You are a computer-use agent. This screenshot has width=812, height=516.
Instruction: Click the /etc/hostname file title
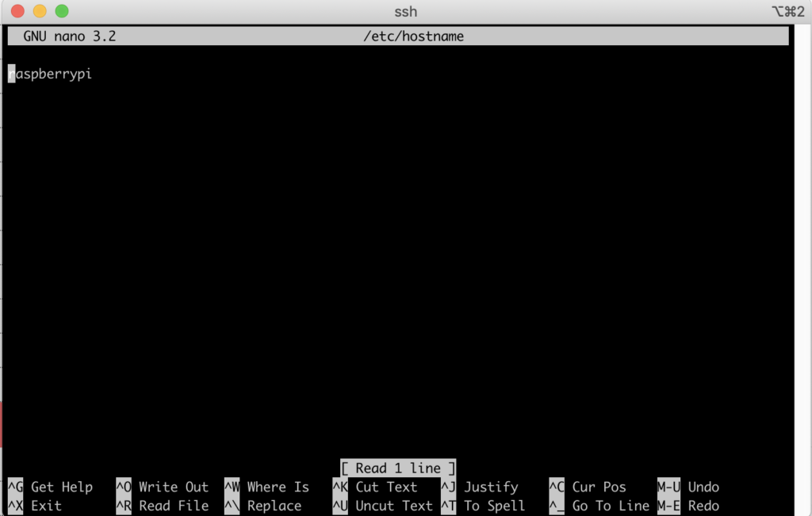(x=413, y=36)
